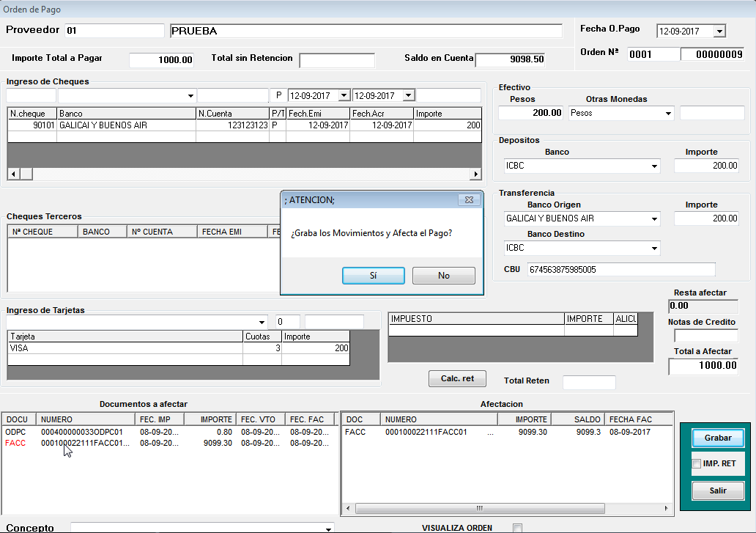The width and height of the screenshot is (756, 533).
Task: Click the Afectacion horizontal scrollbar thumb
Action: tap(480, 508)
